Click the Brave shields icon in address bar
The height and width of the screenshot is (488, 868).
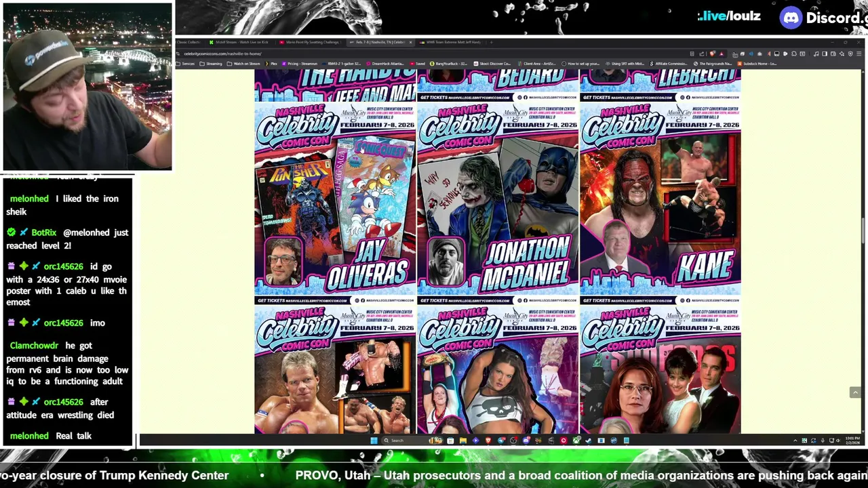pyautogui.click(x=713, y=54)
